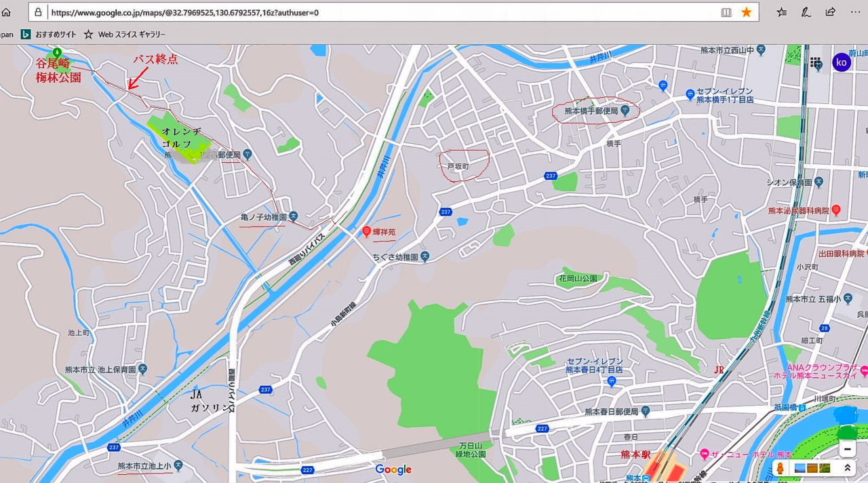Image resolution: width=868 pixels, height=483 pixels.
Task: Open the favorites hub list
Action: point(782,12)
